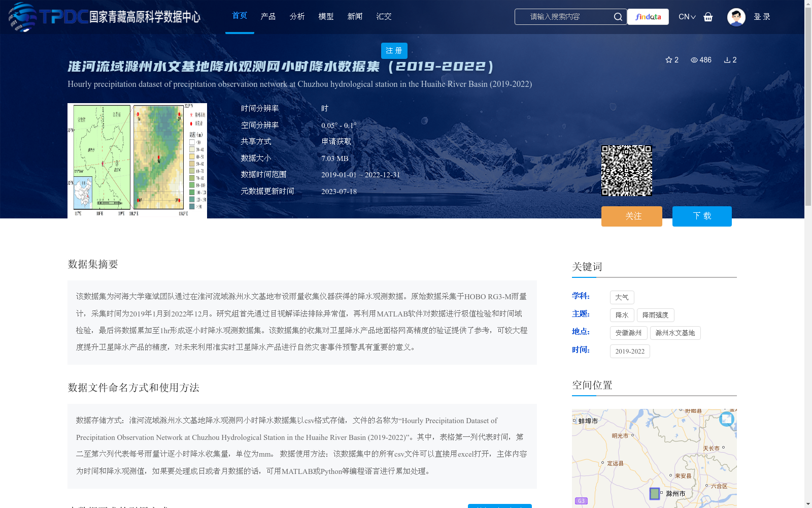Click the search magnifier icon
This screenshot has height=508, width=812.
coord(618,17)
